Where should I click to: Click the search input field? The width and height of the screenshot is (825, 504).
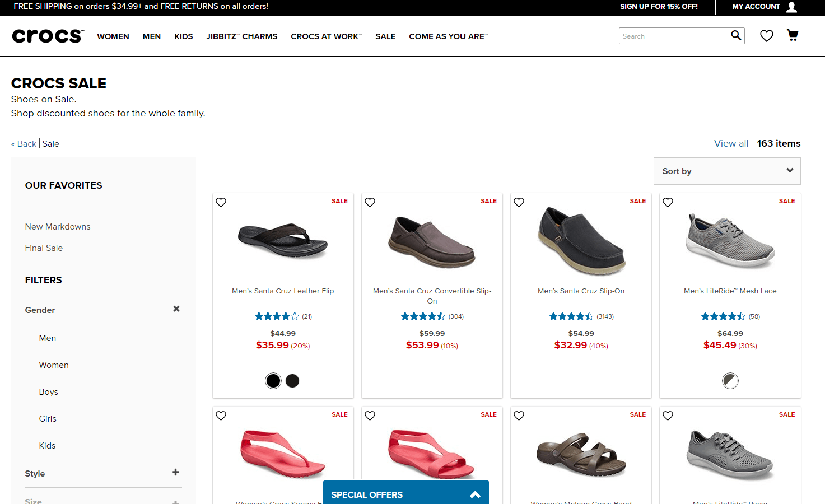pyautogui.click(x=674, y=36)
